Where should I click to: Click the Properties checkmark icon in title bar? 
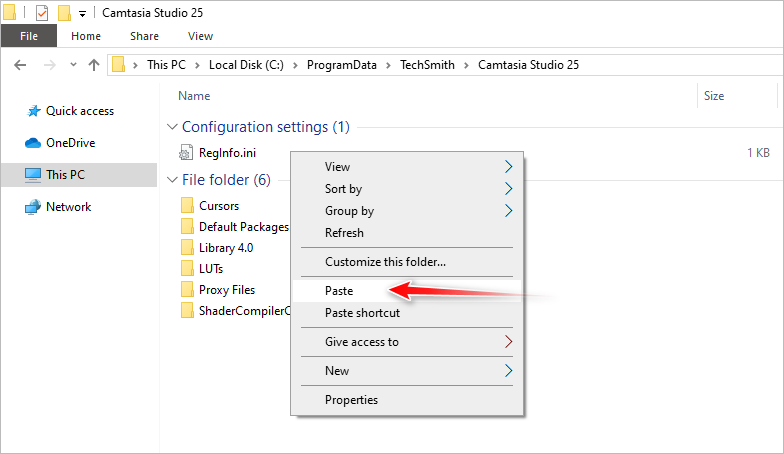(41, 13)
